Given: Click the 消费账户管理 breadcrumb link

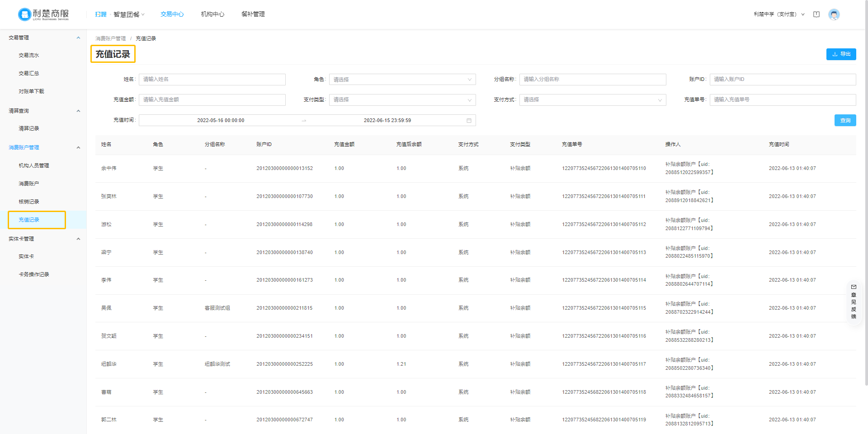Looking at the screenshot, I should (x=111, y=38).
